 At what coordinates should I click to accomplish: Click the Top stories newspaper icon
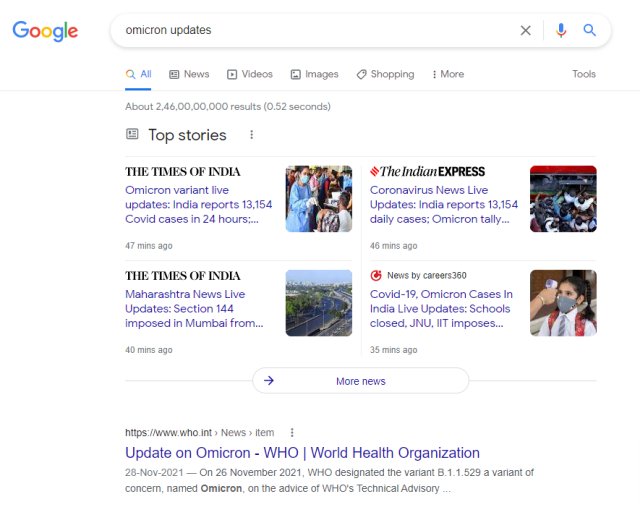[132, 134]
